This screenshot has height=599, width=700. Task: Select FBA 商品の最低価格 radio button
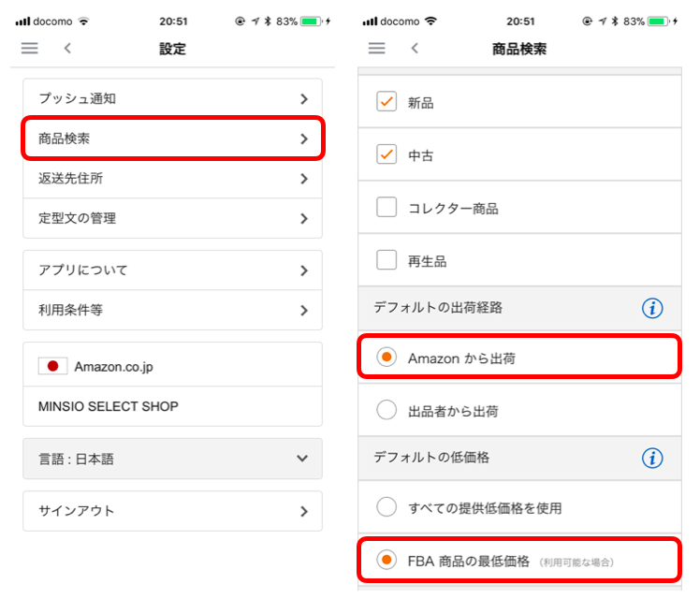386,560
